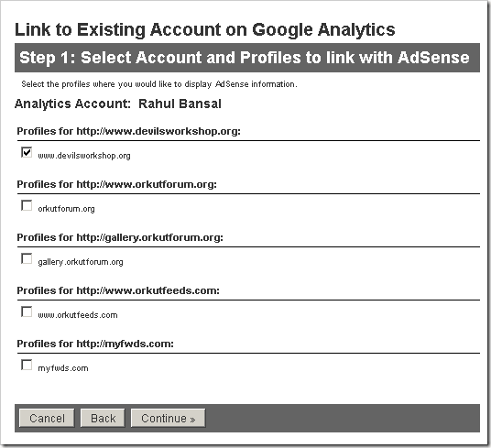Image resolution: width=491 pixels, height=448 pixels.
Task: Click the Cancel button
Action: point(47,418)
